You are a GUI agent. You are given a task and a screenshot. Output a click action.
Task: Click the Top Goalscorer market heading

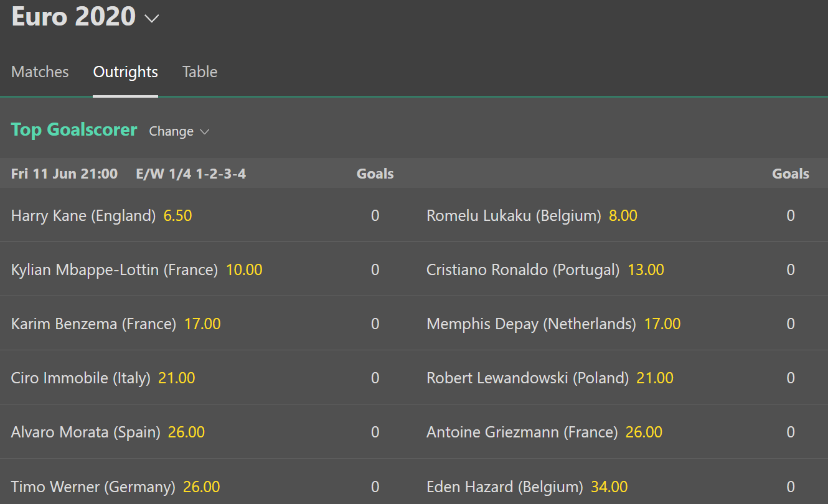(74, 130)
